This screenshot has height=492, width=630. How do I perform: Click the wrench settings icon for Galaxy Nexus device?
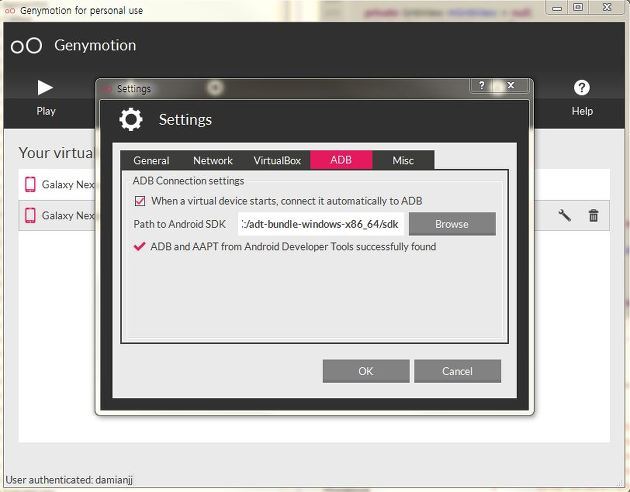565,216
